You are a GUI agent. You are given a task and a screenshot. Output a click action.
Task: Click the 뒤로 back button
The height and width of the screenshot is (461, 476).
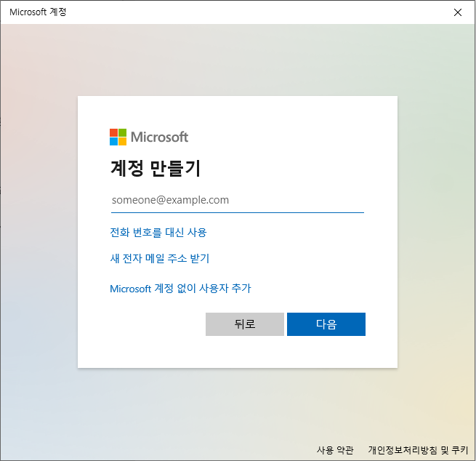pyautogui.click(x=245, y=324)
